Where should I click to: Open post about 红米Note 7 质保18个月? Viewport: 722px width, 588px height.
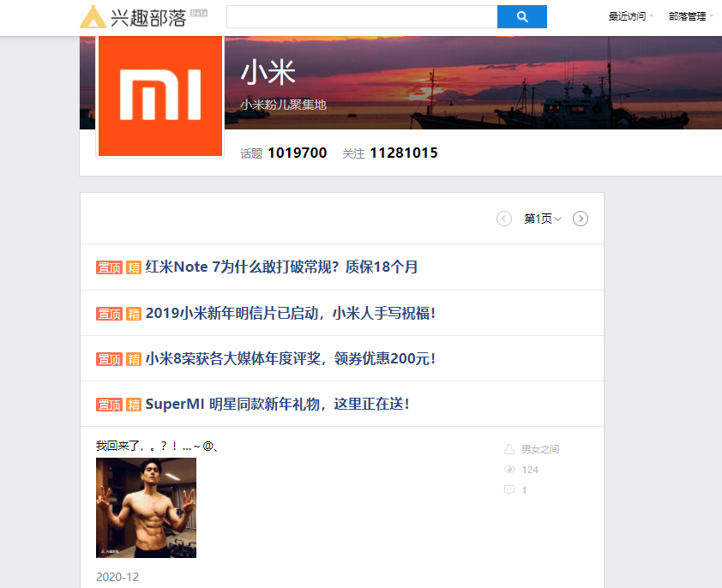(x=281, y=267)
